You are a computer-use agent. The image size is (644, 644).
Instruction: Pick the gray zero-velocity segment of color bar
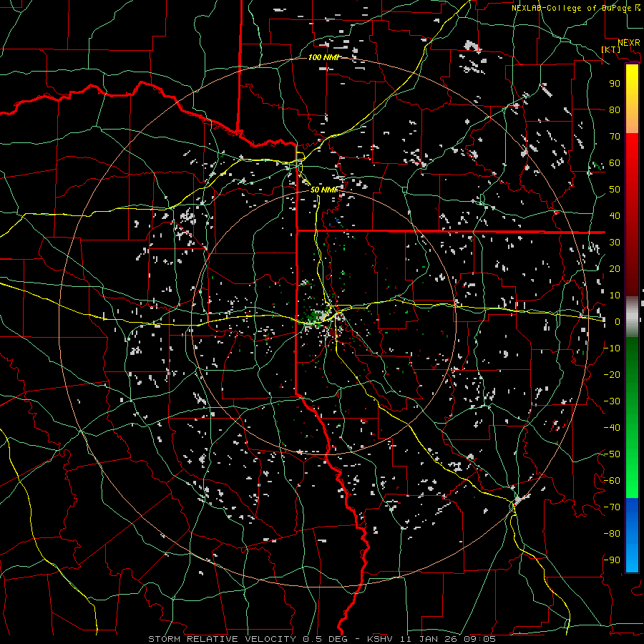tap(632, 317)
